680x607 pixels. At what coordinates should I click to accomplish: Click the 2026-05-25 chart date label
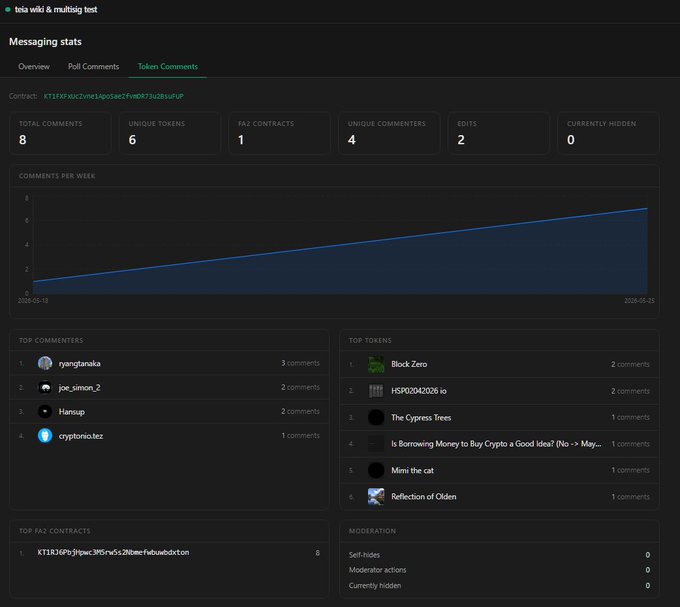coord(639,300)
